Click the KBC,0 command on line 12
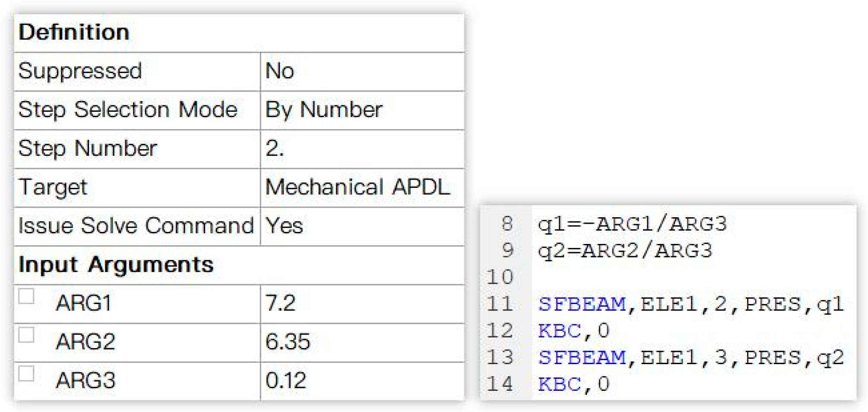 tap(573, 331)
